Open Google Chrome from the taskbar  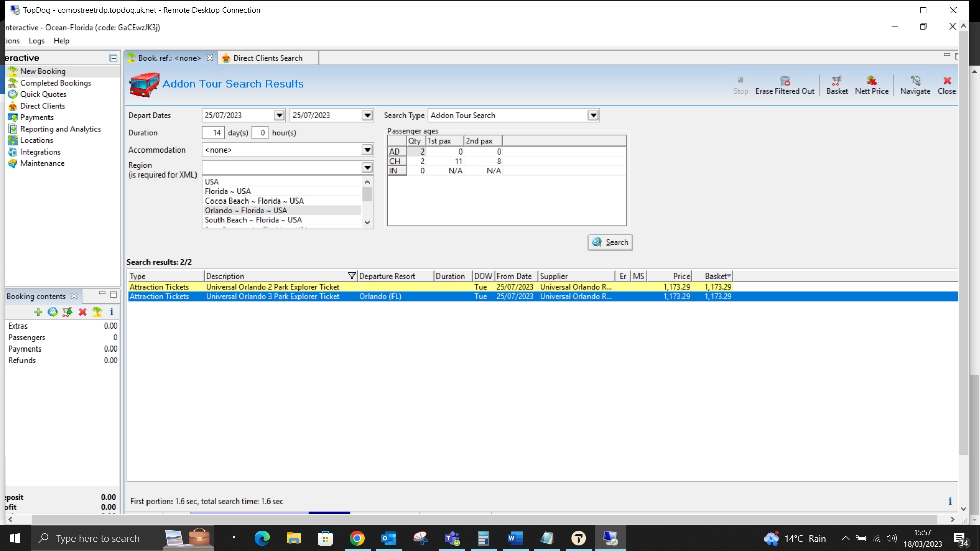[357, 538]
